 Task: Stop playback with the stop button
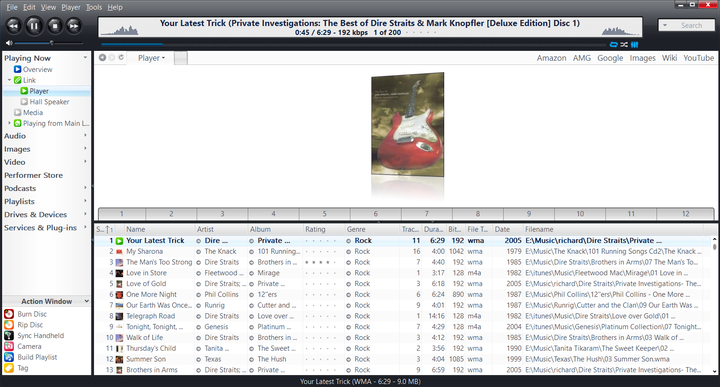pos(55,26)
